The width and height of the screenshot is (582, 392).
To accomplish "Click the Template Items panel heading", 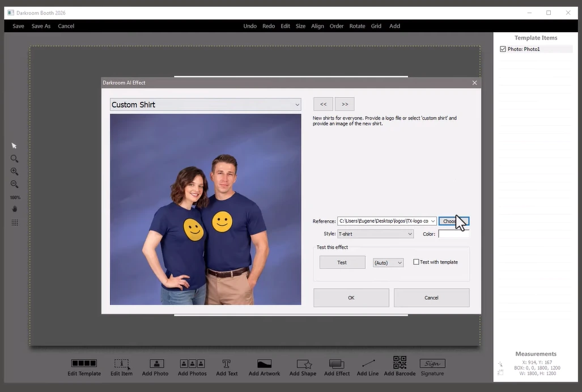I will [x=536, y=38].
